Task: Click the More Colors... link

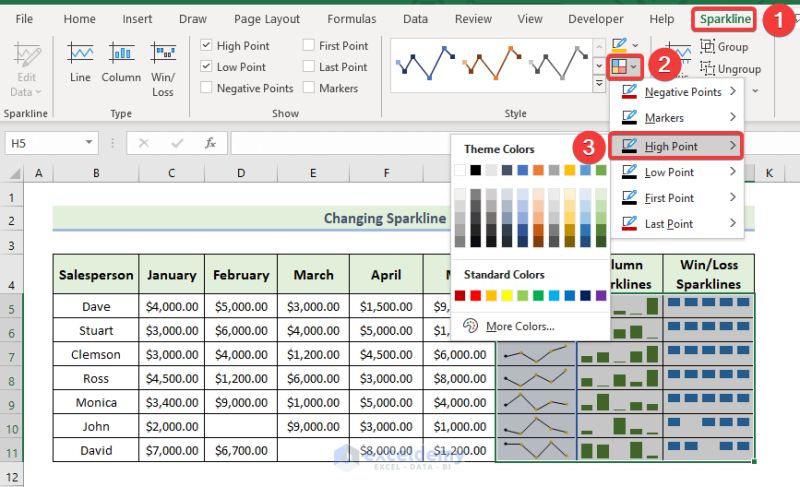Action: coord(520,326)
